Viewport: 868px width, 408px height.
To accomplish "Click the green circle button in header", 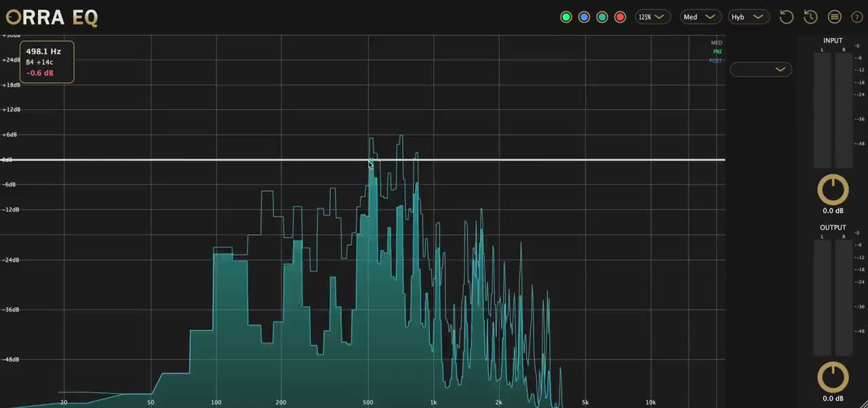I will pyautogui.click(x=566, y=17).
